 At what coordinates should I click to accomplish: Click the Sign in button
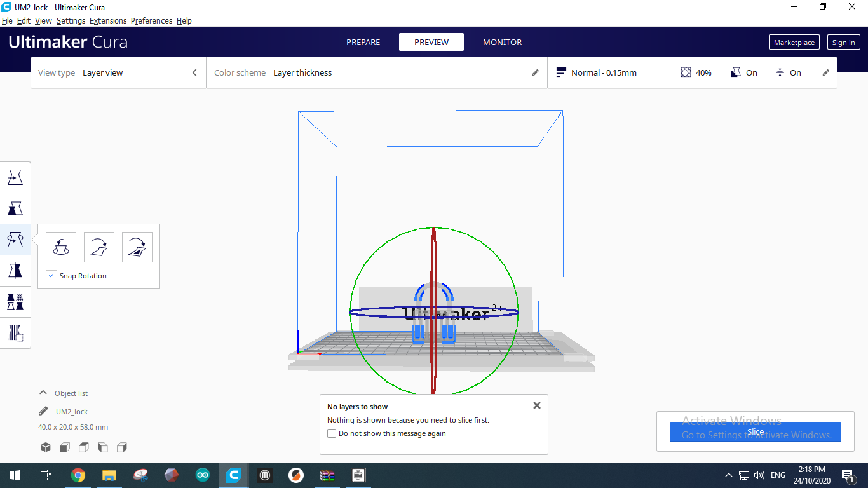(843, 43)
